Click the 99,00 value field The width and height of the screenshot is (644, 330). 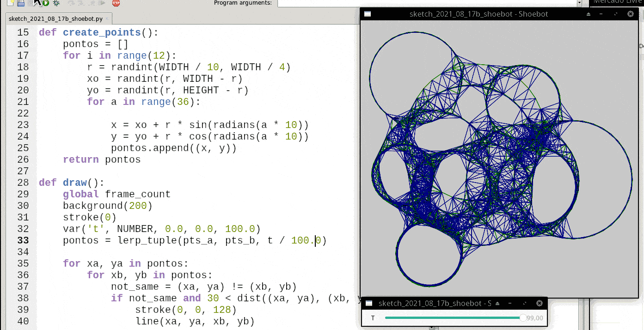[534, 318]
